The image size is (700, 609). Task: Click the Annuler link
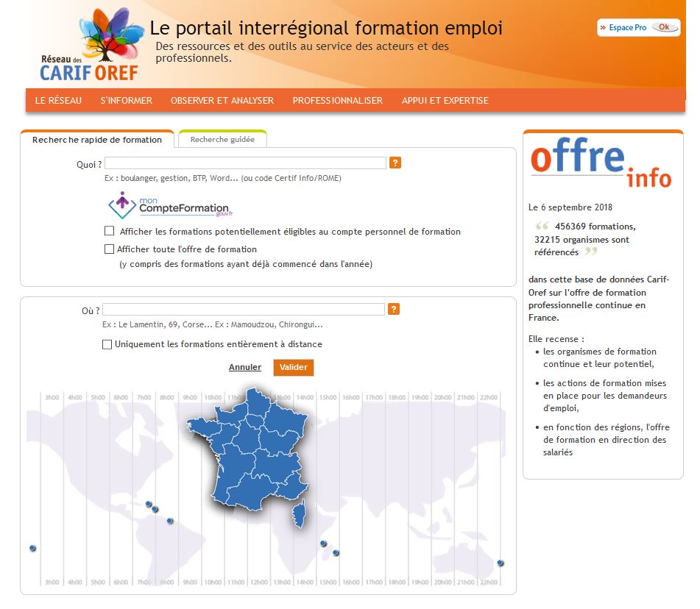[x=244, y=366]
